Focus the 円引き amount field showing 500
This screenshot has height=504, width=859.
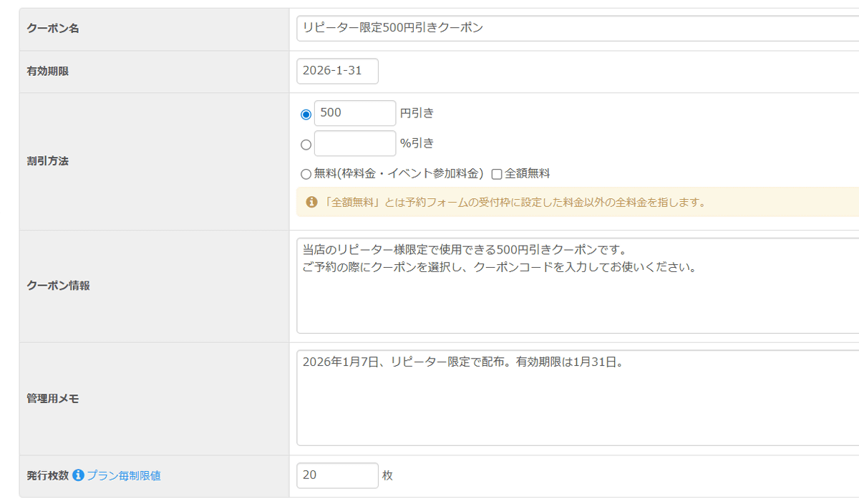354,113
